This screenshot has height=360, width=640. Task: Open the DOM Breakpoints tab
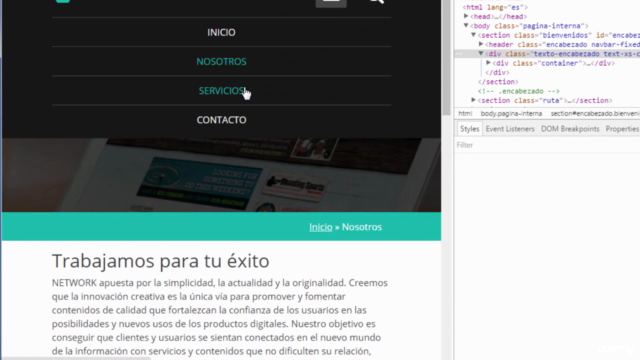570,129
